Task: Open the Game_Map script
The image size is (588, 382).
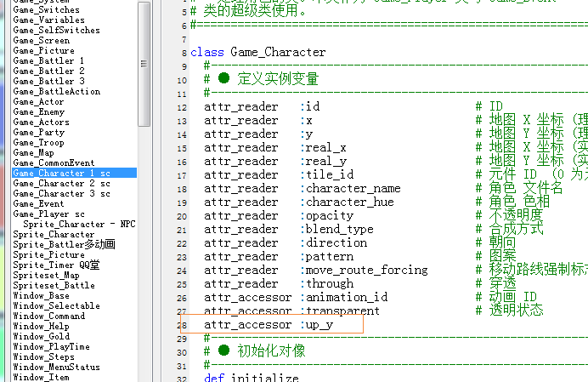Action: 33,152
